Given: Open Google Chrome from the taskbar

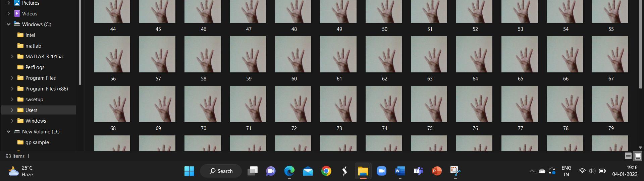Looking at the screenshot, I should [326, 171].
